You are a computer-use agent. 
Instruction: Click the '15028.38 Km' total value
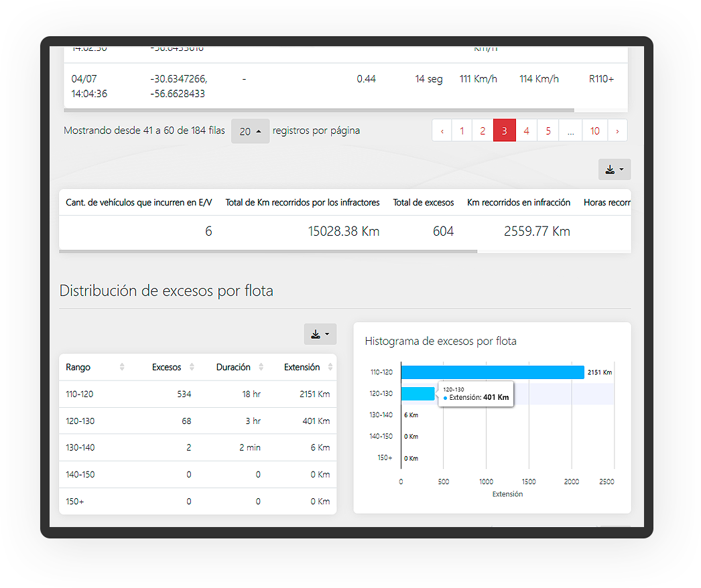tap(343, 232)
